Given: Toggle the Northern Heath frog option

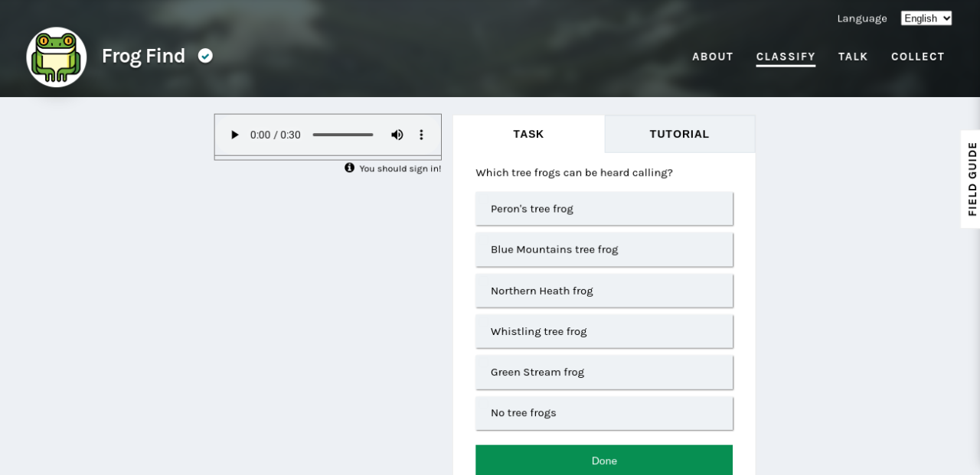Looking at the screenshot, I should 603,291.
